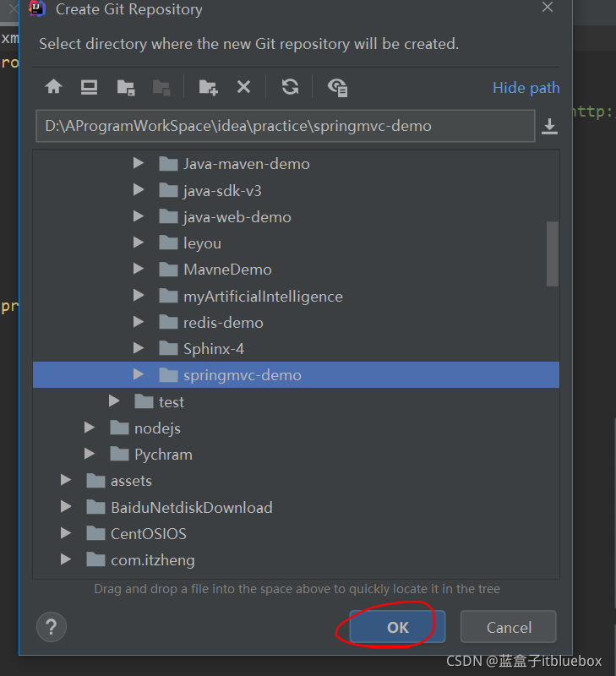The width and height of the screenshot is (616, 676).
Task: Expand the CentOSIOS folder arrow
Action: [x=66, y=533]
